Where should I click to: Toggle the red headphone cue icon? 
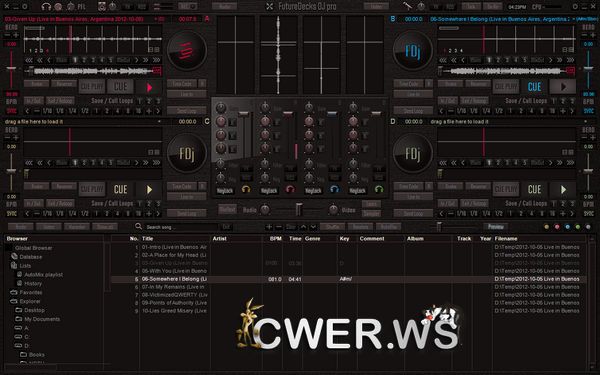coord(290,189)
